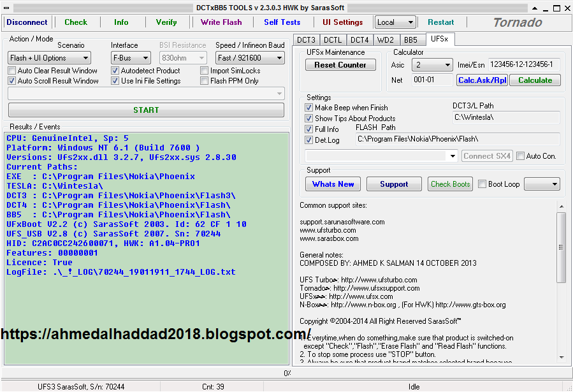Click the green START button
573x392 pixels.
pos(146,110)
